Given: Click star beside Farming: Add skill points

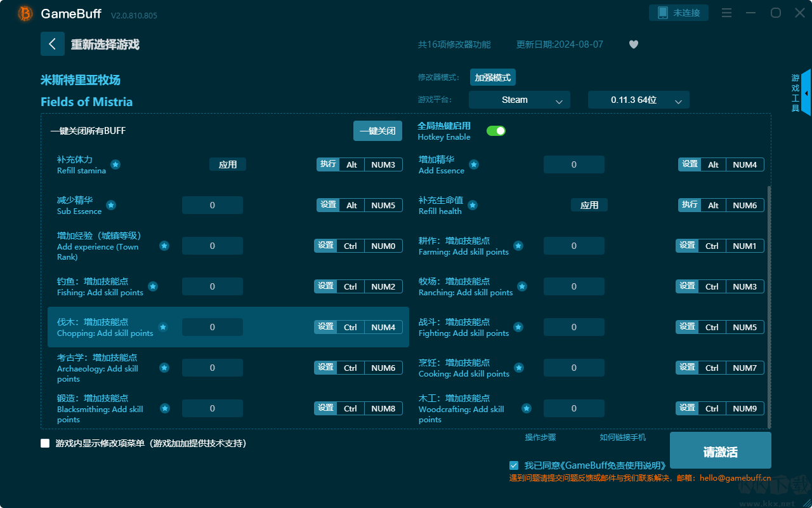Looking at the screenshot, I should [x=518, y=246].
